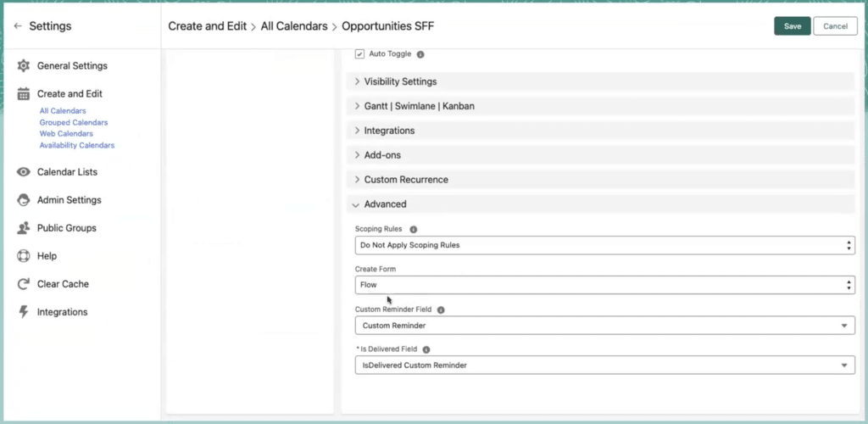Uncheck the Auto Toggle checkbox
Image resolution: width=868 pixels, height=424 pixels.
click(x=359, y=54)
